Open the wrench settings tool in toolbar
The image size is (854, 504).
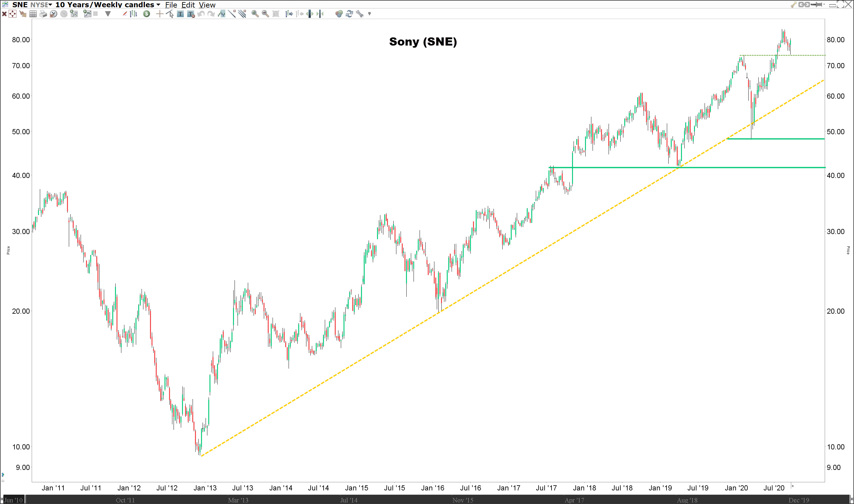(x=360, y=14)
